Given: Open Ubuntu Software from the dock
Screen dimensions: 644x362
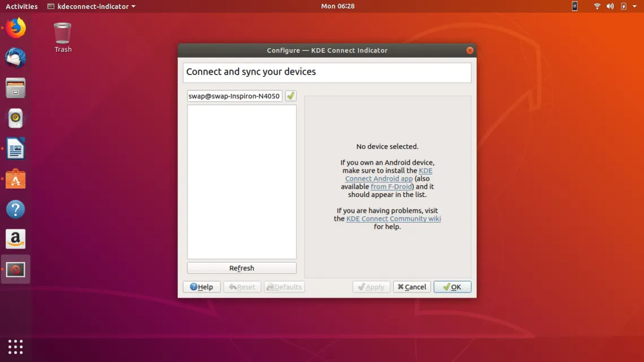Looking at the screenshot, I should click(16, 180).
